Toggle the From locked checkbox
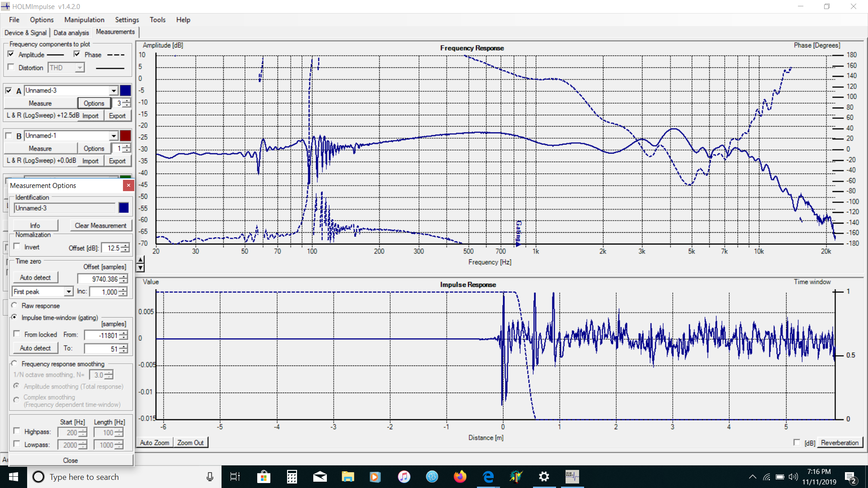Screen dimensions: 868x488 17,334
